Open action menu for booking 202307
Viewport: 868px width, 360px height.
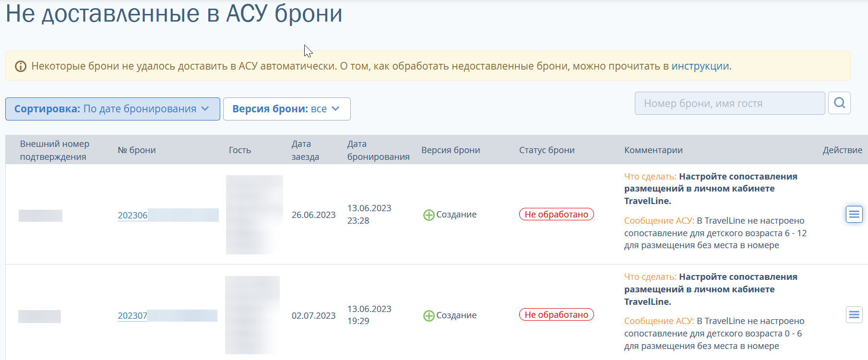click(x=854, y=315)
